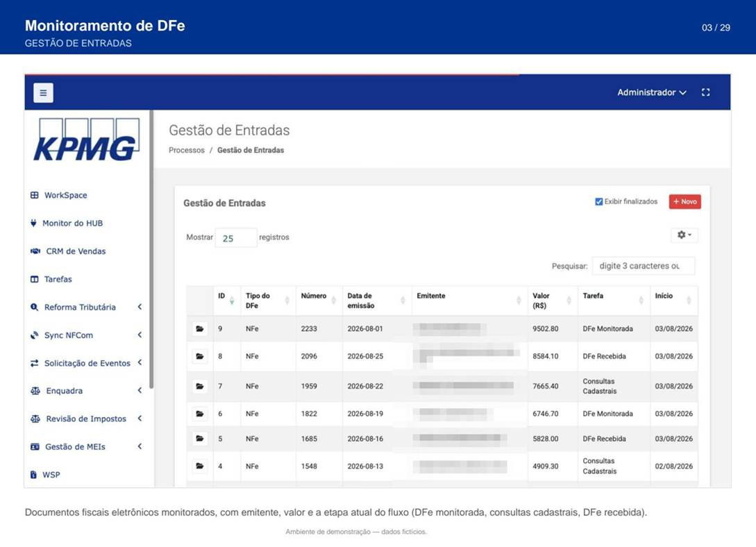Image resolution: width=756 pixels, height=547 pixels.
Task: Change the Mostrar registros count field
Action: [x=236, y=237]
